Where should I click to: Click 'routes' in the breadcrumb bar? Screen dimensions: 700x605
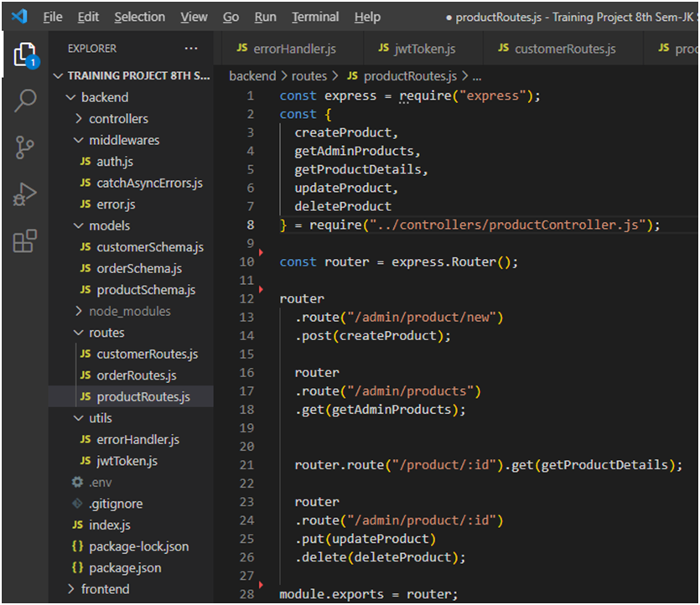(x=309, y=75)
